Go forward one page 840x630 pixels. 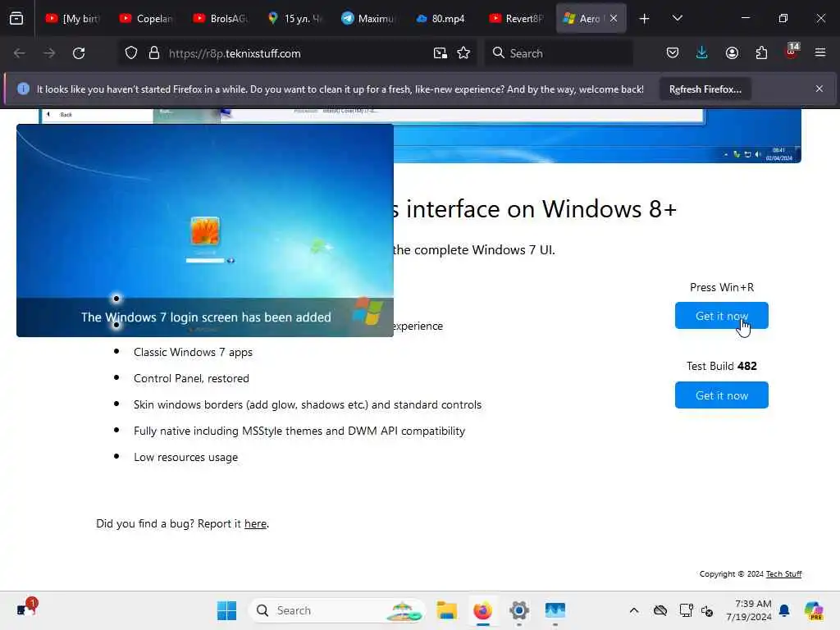click(49, 53)
